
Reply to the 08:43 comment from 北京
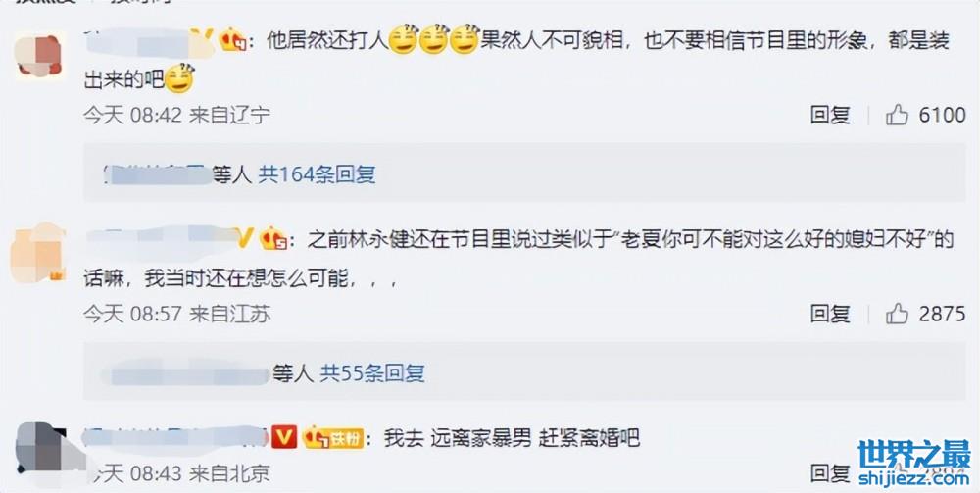pyautogui.click(x=830, y=473)
